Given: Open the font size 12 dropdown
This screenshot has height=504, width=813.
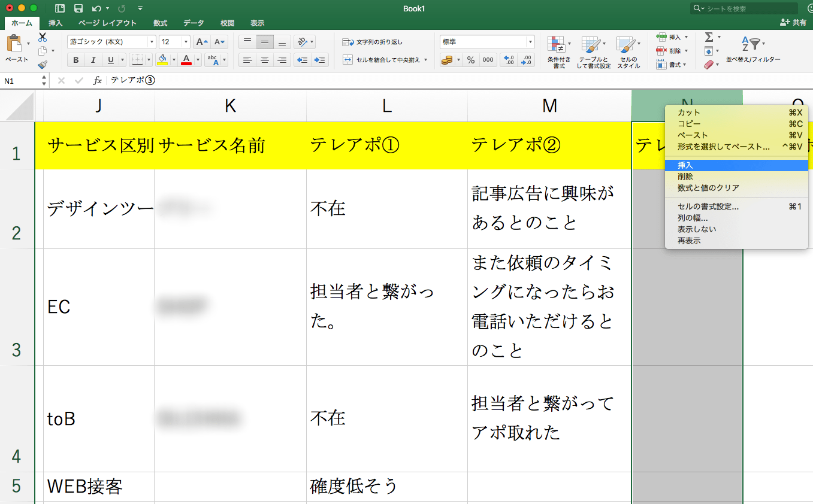Looking at the screenshot, I should click(x=186, y=42).
